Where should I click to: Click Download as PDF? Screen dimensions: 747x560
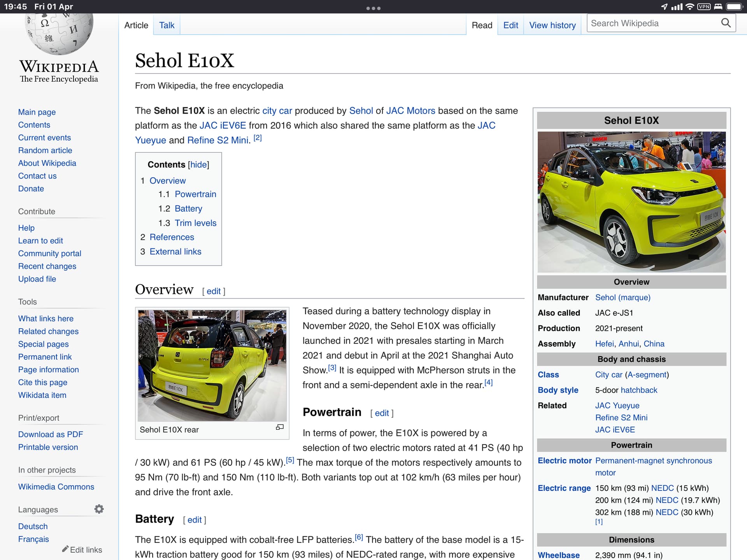click(x=51, y=434)
